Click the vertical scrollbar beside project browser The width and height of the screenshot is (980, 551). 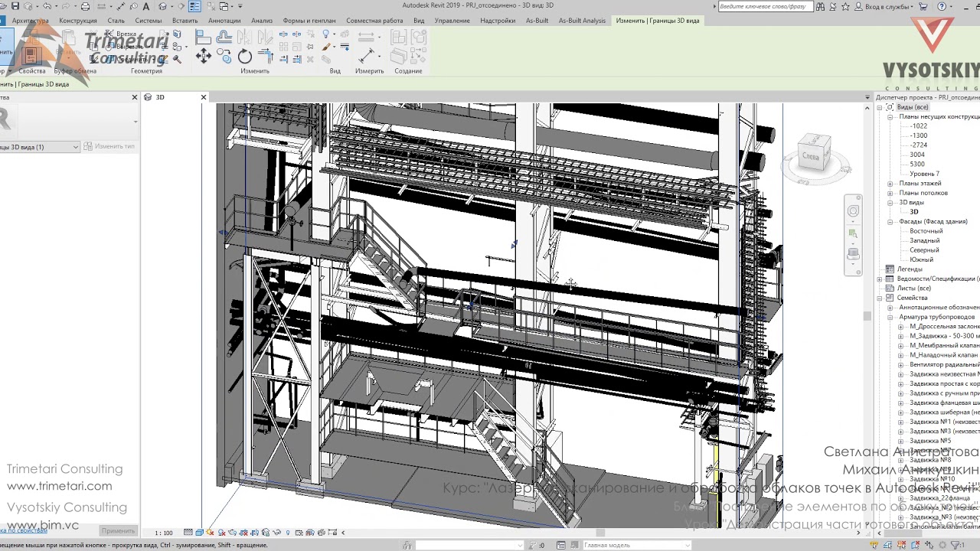point(867,315)
